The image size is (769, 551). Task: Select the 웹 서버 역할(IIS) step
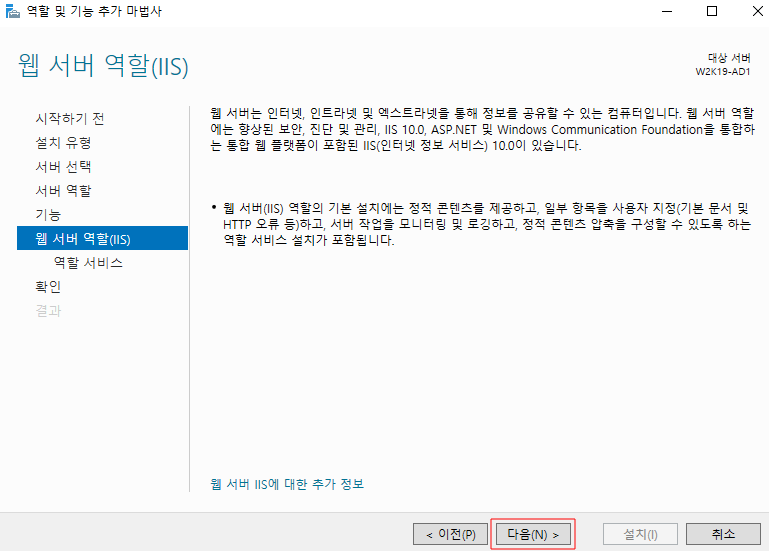tap(103, 238)
